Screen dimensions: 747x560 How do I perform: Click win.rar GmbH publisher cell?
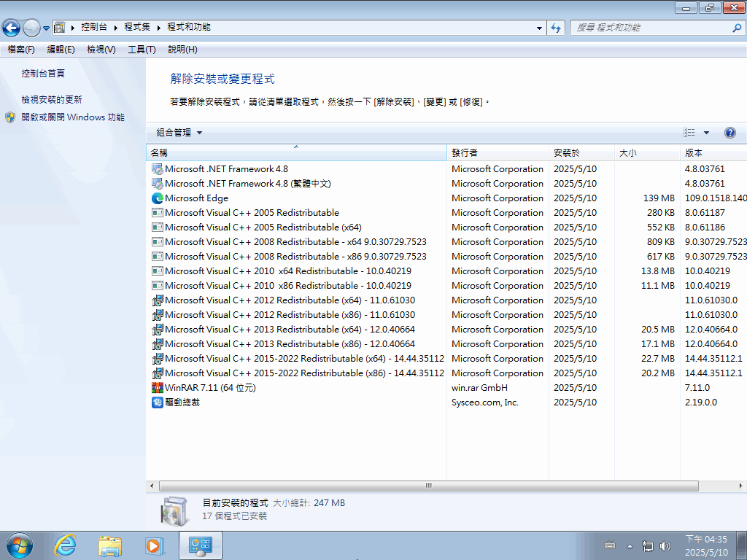[479, 388]
